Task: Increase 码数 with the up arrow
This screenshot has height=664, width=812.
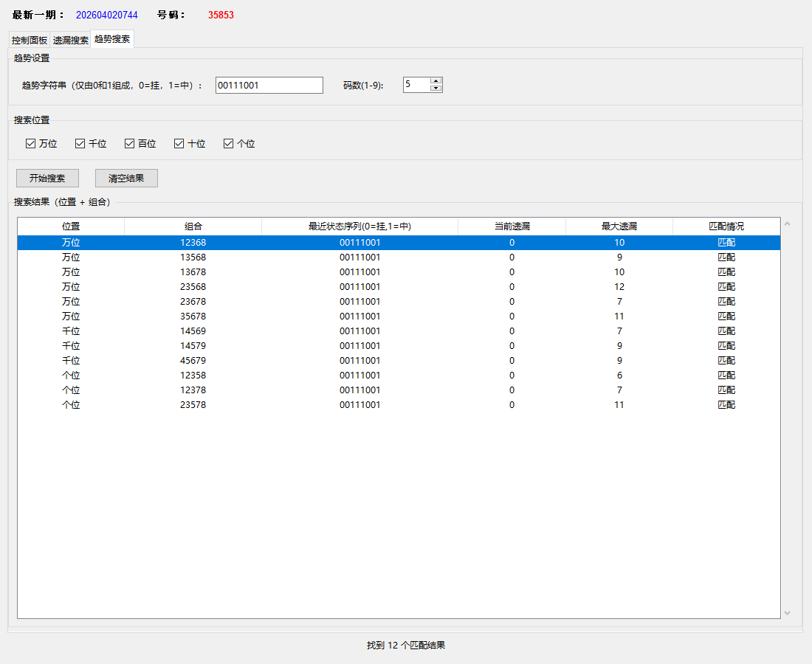Action: tap(436, 81)
